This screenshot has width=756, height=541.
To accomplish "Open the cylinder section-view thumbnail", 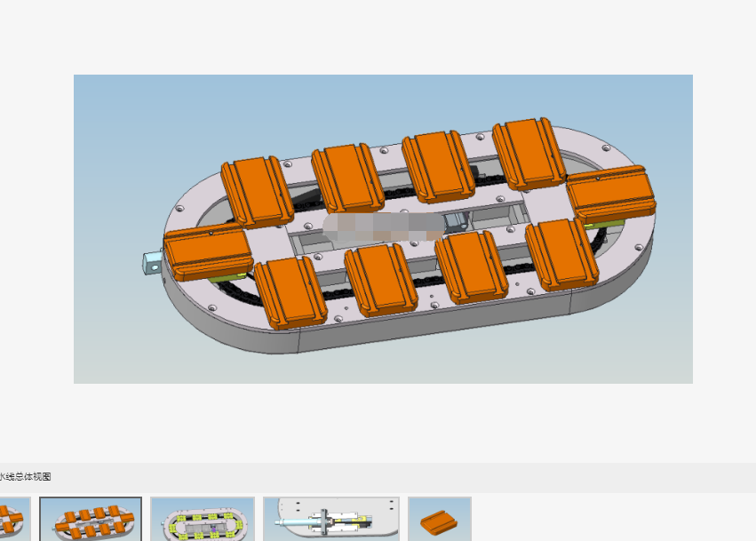I will pos(331,520).
